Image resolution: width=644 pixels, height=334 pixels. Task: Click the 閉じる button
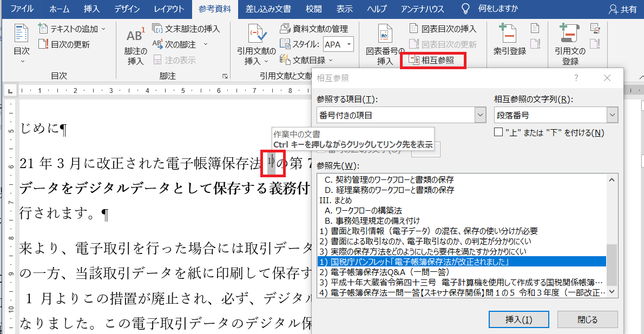(587, 319)
